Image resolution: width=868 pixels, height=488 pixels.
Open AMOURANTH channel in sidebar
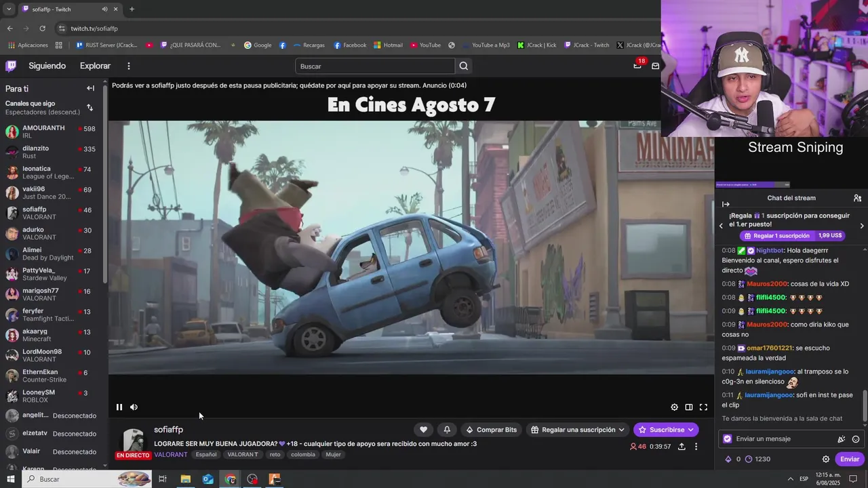(51, 131)
